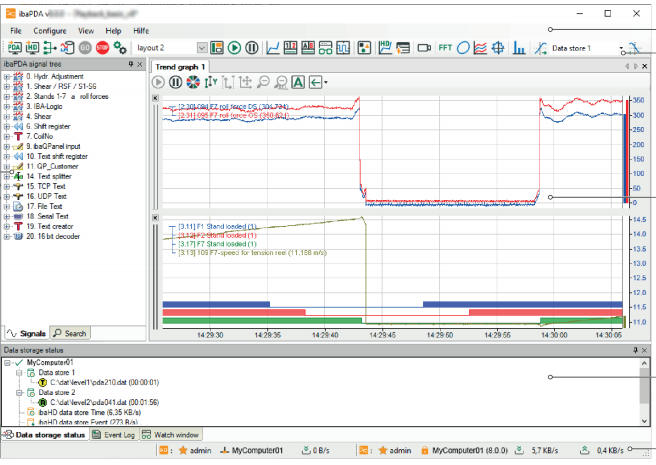The height and width of the screenshot is (465, 656).
Task: Switch to the Search tab
Action: click(x=71, y=332)
